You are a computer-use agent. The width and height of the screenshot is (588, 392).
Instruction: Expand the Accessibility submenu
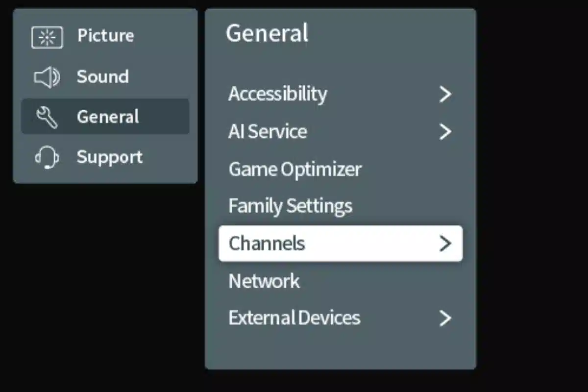(x=278, y=94)
